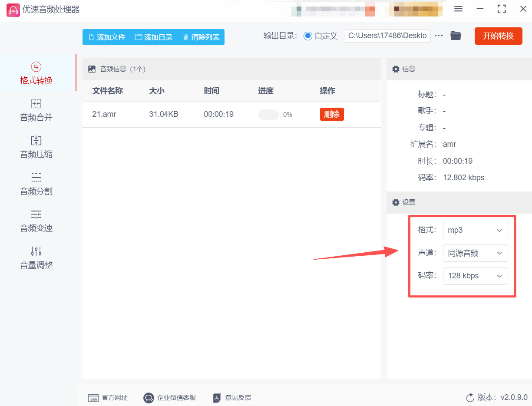Click the version refresh icon
This screenshot has width=532, height=406.
point(470,398)
